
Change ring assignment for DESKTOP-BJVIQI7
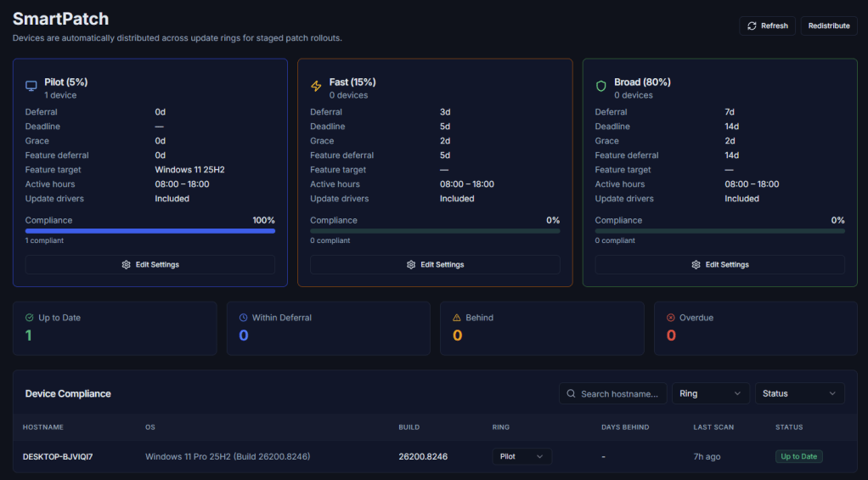[521, 456]
